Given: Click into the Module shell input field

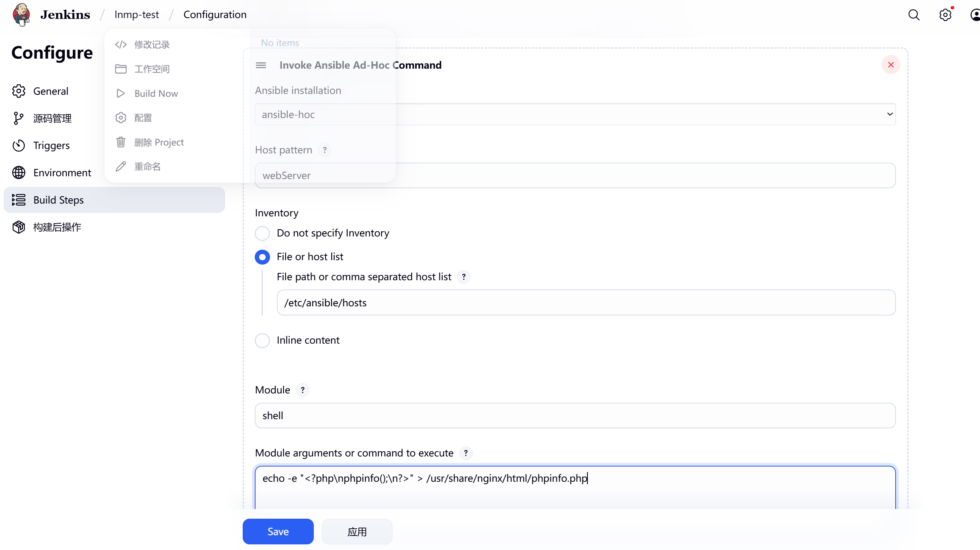Looking at the screenshot, I should [575, 416].
